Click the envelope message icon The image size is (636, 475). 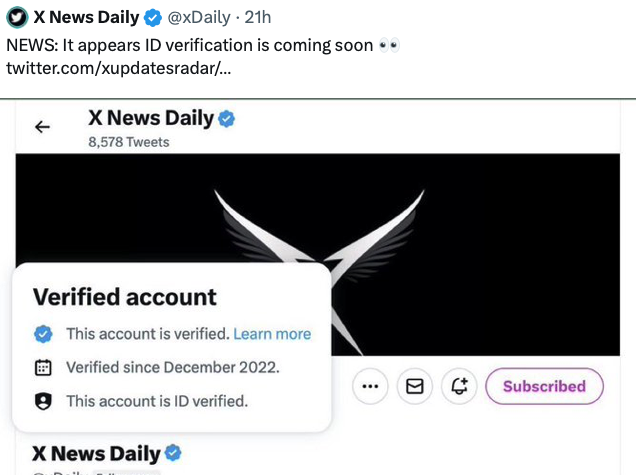tap(415, 386)
